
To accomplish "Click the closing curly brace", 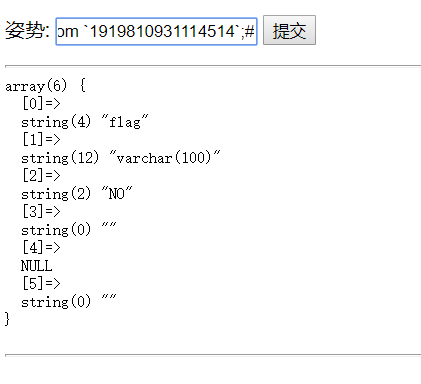I will coord(7,319).
